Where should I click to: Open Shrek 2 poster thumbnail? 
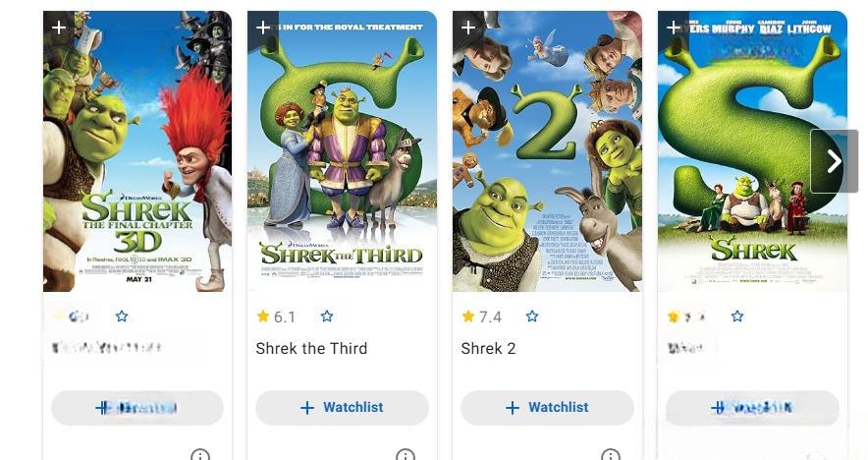(x=547, y=151)
